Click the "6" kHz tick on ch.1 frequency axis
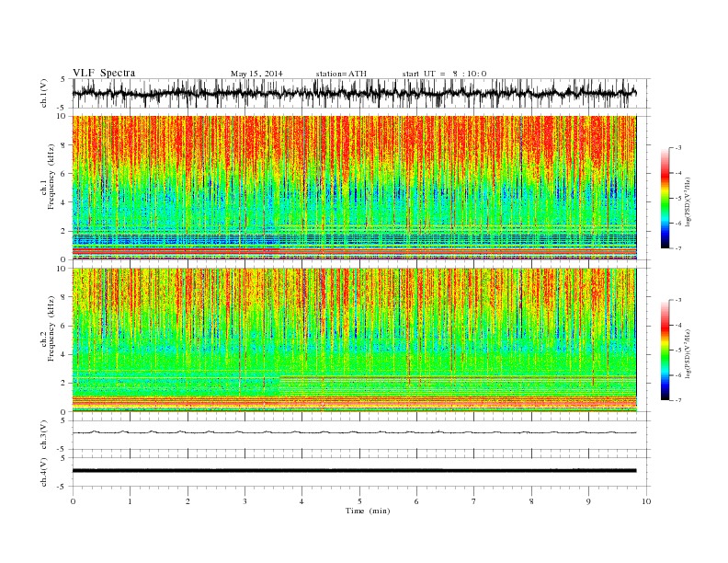The image size is (728, 563). [x=63, y=174]
